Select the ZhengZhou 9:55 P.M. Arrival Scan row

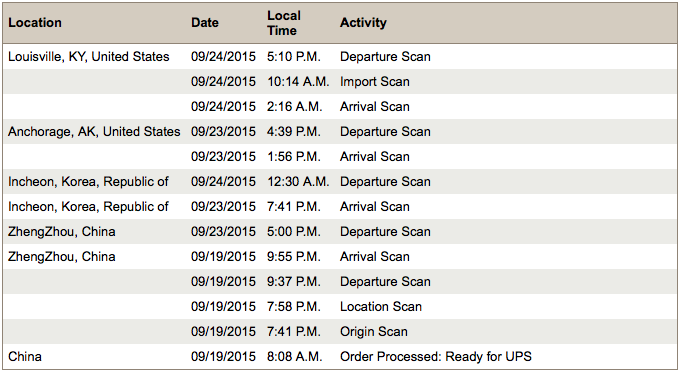coord(340,257)
